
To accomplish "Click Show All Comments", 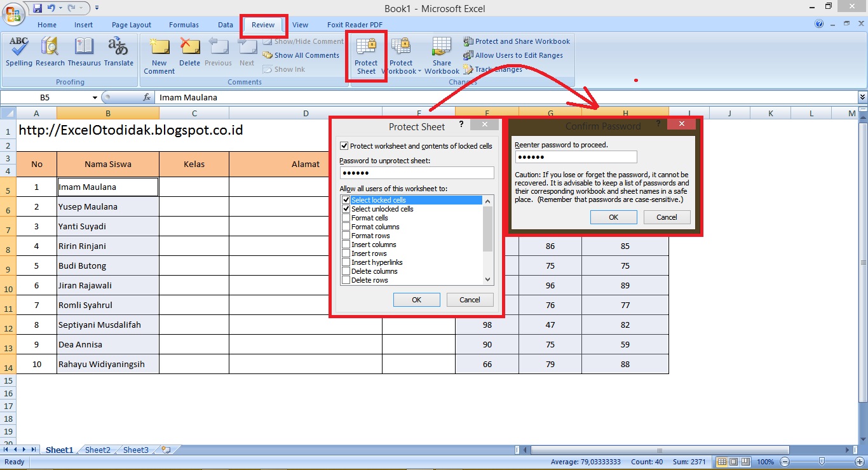I will pos(301,55).
